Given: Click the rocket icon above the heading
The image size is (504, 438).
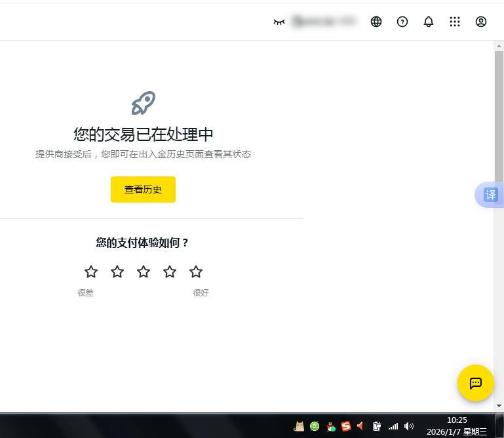Looking at the screenshot, I should [x=144, y=103].
